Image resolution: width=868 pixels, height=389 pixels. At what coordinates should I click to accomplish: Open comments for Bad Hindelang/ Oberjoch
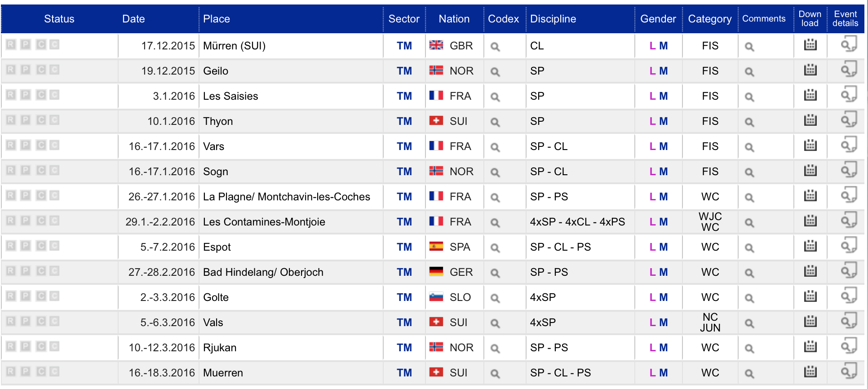point(749,273)
